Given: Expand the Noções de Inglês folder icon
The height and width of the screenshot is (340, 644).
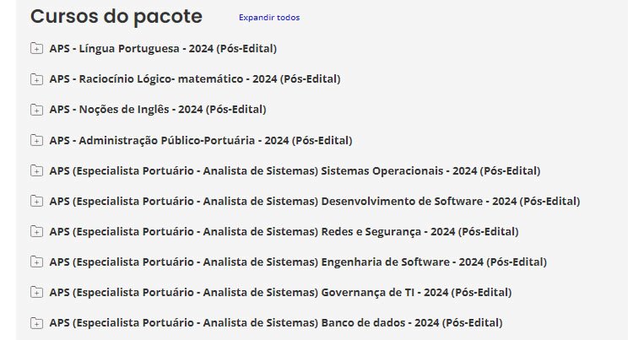Looking at the screenshot, I should [x=36, y=110].
